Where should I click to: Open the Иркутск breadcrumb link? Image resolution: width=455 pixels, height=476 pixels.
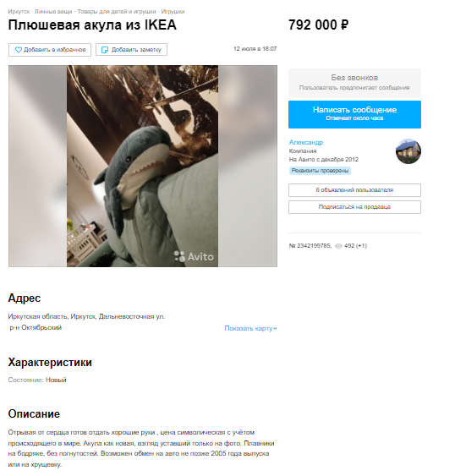coord(19,12)
